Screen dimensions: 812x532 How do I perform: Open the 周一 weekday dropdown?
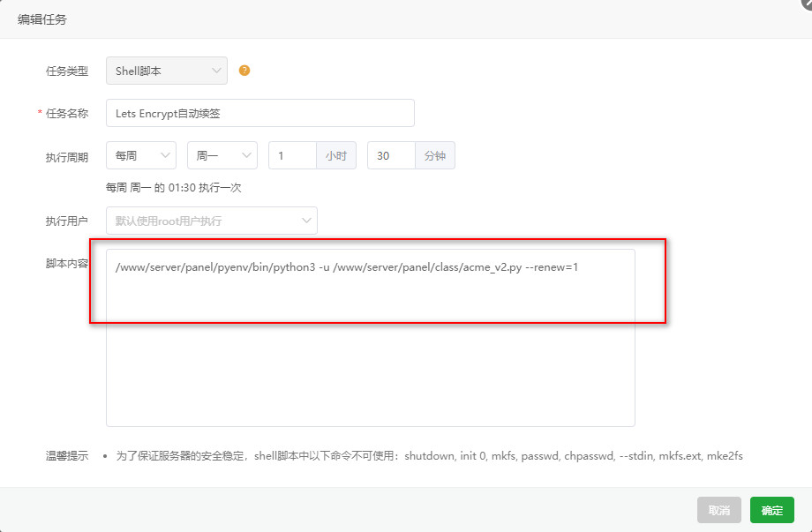tap(222, 155)
